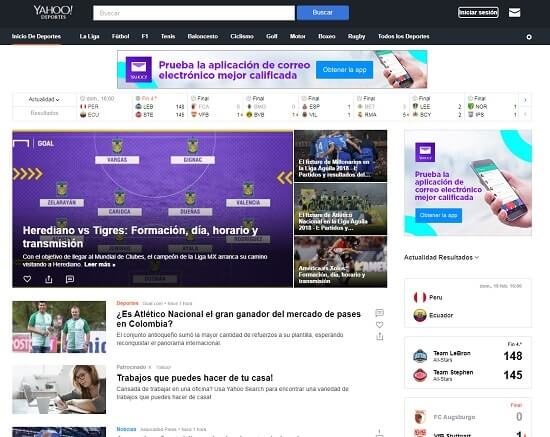Click the Buscar search input field
Screen dimensions: 550x437
pos(194,13)
